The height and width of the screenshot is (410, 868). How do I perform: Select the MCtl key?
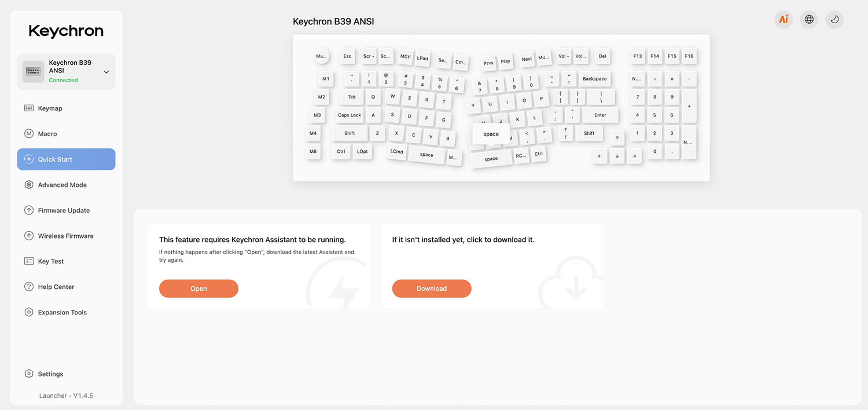(x=406, y=56)
